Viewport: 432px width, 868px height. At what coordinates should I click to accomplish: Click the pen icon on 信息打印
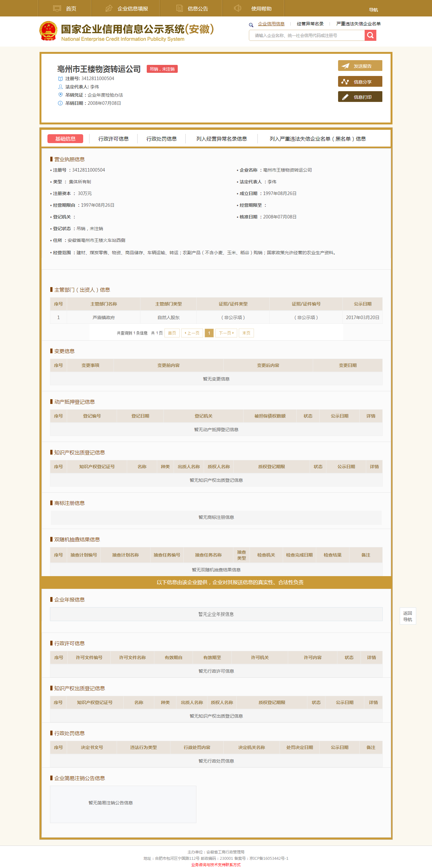click(x=345, y=97)
